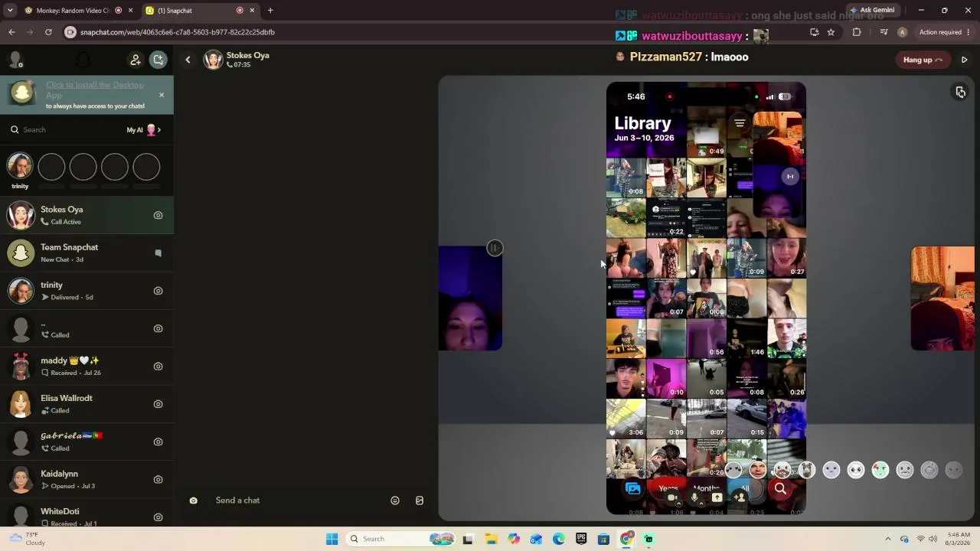Select the donkey face lens
The image size is (980, 551).
pyautogui.click(x=807, y=471)
